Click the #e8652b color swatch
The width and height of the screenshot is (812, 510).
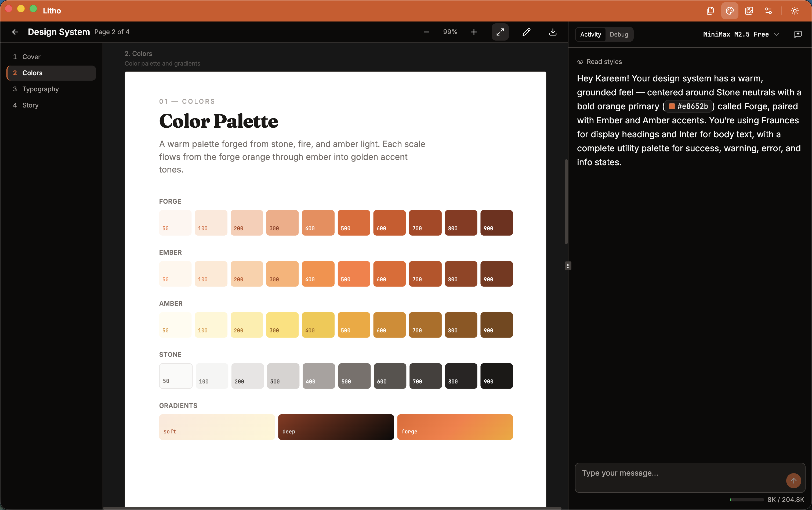pyautogui.click(x=689, y=106)
